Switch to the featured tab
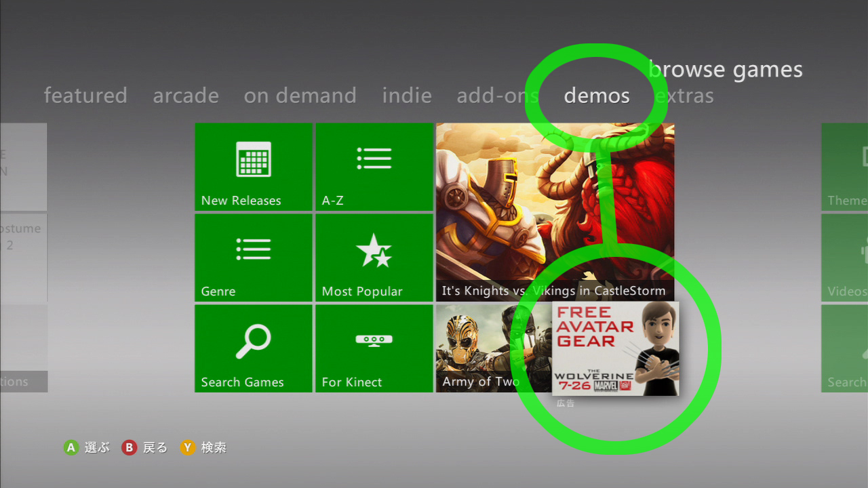Viewport: 868px width, 488px height. [85, 96]
